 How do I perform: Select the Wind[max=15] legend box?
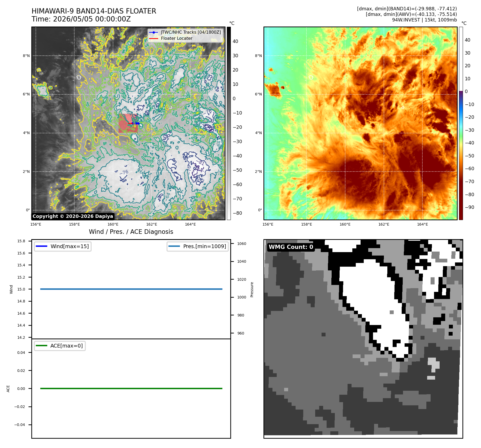pos(63,246)
